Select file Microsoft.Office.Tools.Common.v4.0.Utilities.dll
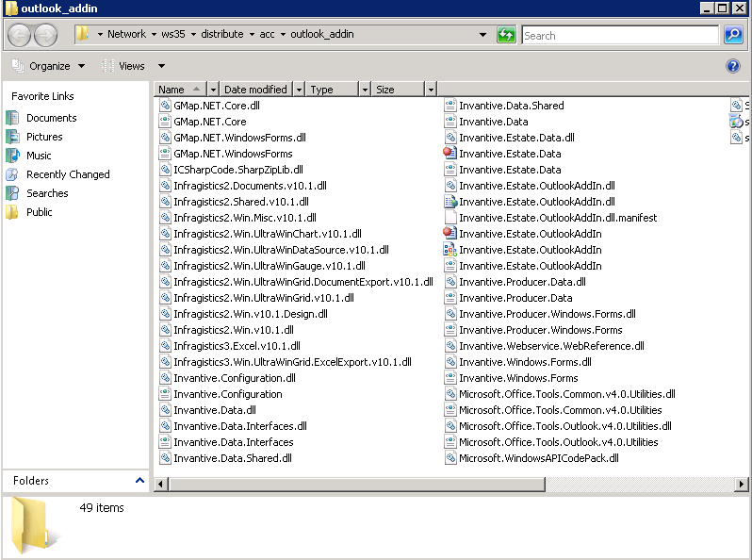The image size is (752, 560). click(x=567, y=394)
